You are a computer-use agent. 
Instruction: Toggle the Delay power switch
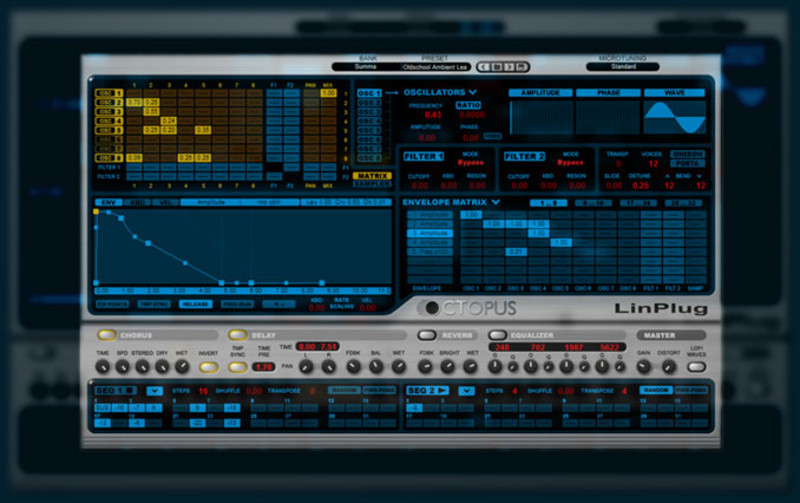click(x=237, y=335)
